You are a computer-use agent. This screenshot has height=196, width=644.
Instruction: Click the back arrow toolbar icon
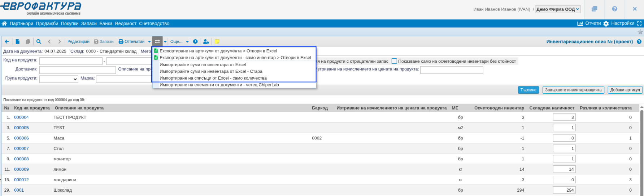tap(7, 41)
